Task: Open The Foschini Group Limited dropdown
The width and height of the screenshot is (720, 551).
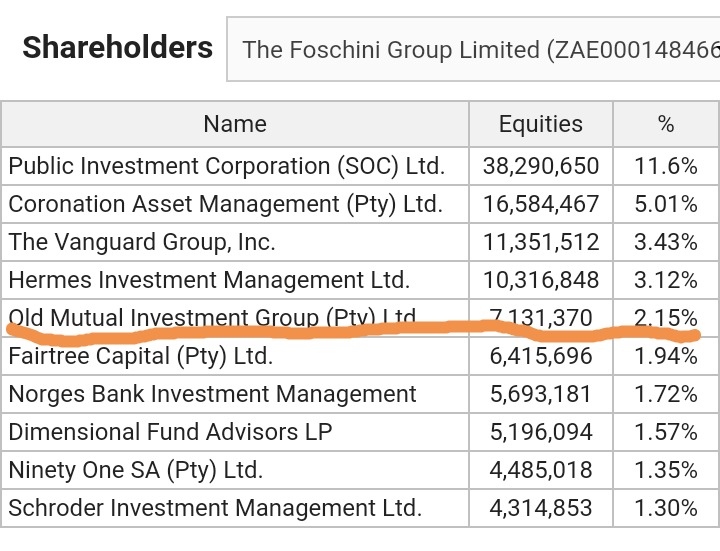Action: coord(473,49)
